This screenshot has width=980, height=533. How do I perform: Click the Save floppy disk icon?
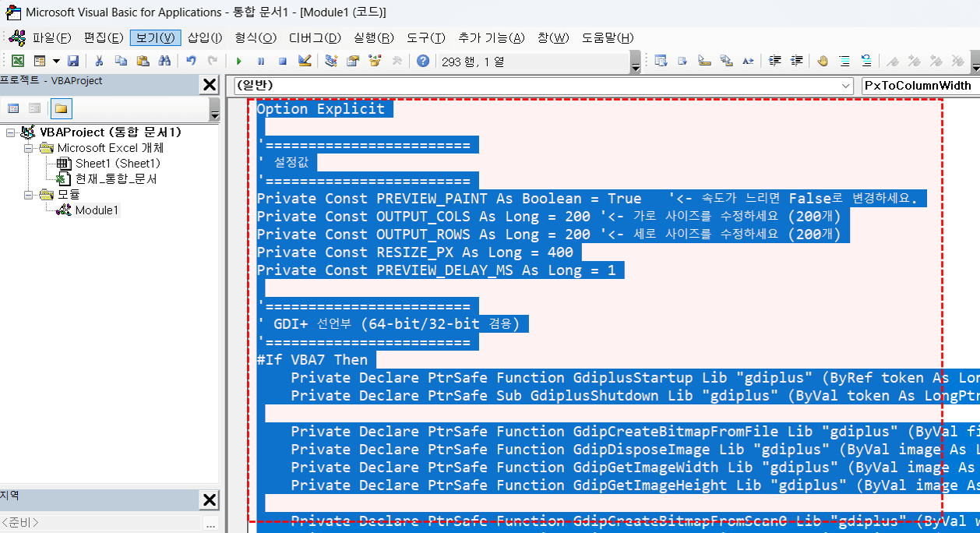73,61
